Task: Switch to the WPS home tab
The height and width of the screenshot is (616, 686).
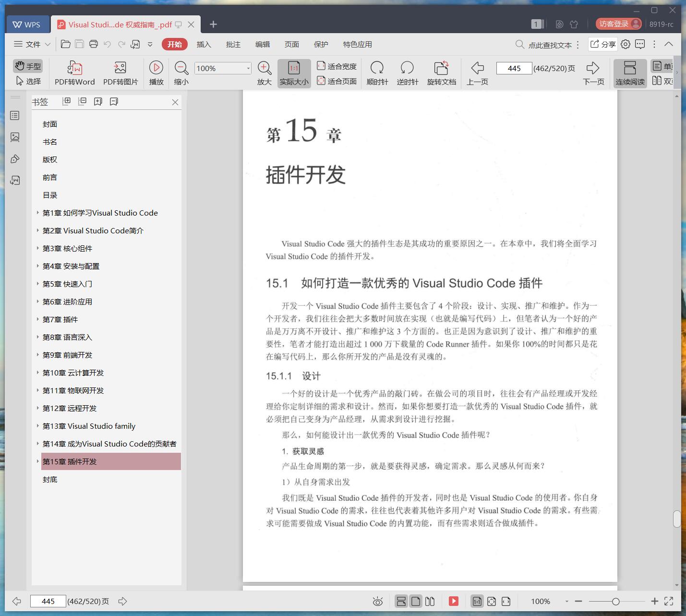Action: [27, 24]
